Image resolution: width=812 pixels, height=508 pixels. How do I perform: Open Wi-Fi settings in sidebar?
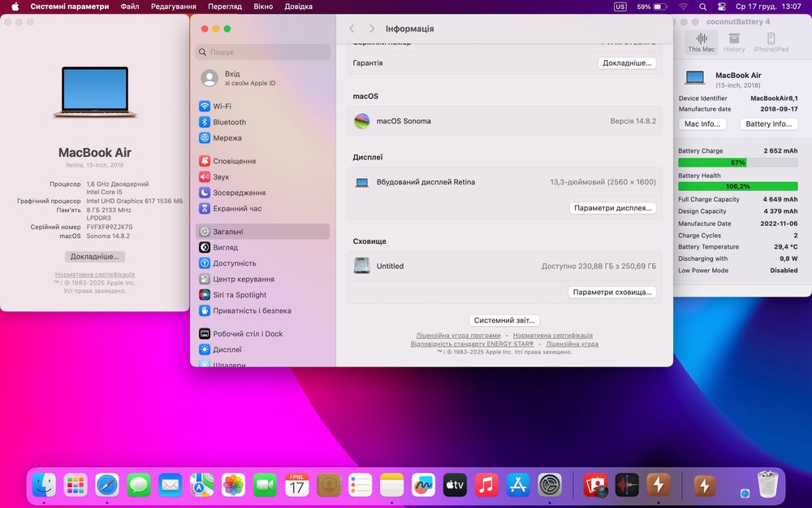pos(263,106)
